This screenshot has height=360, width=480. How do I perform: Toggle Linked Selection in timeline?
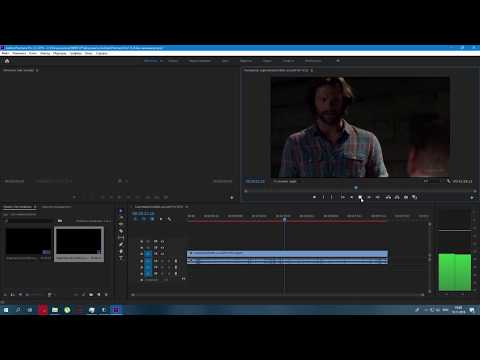(x=152, y=219)
